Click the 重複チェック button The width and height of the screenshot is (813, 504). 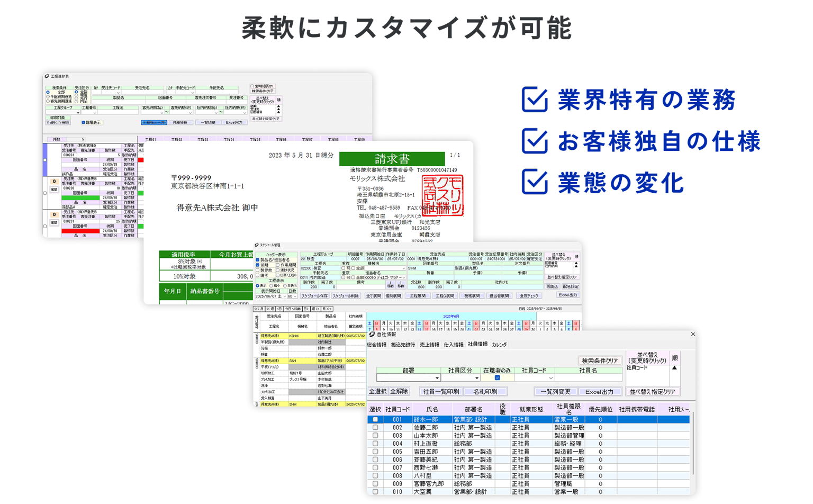(529, 296)
